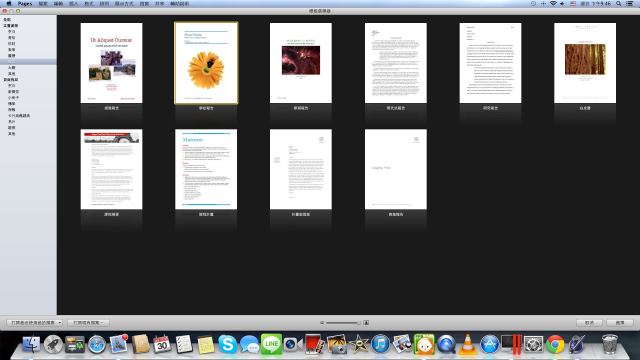Launch Skype from the Dock
This screenshot has width=640, height=360.
coord(228,344)
